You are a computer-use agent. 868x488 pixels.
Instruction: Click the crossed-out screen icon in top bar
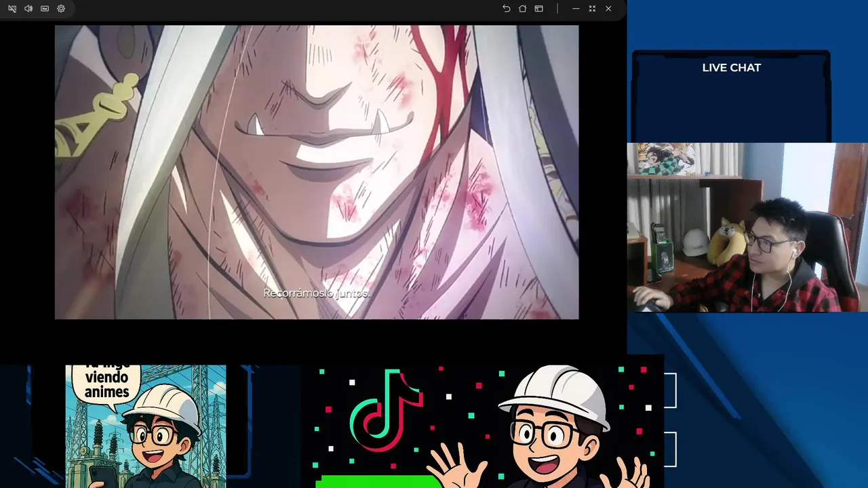tap(12, 9)
